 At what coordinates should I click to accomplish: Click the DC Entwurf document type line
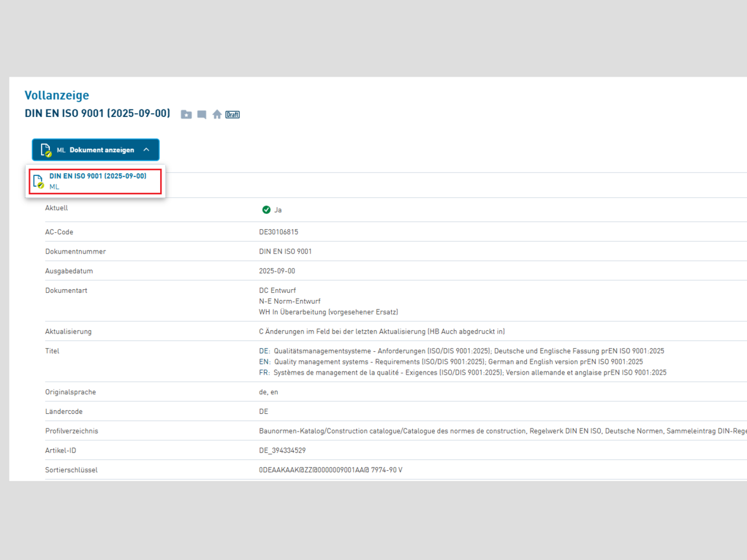tap(277, 290)
